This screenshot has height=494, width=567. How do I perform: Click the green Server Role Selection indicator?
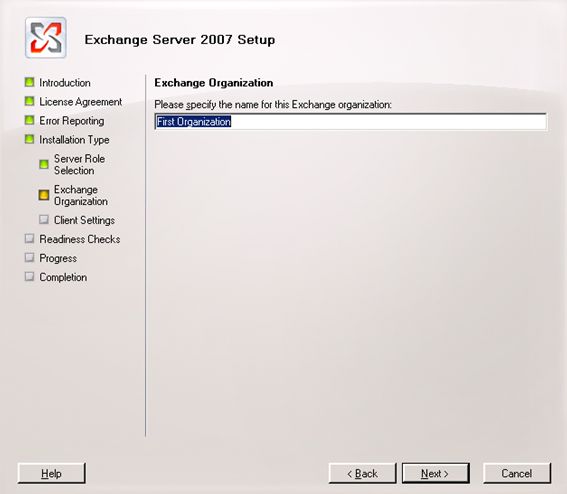click(x=44, y=165)
